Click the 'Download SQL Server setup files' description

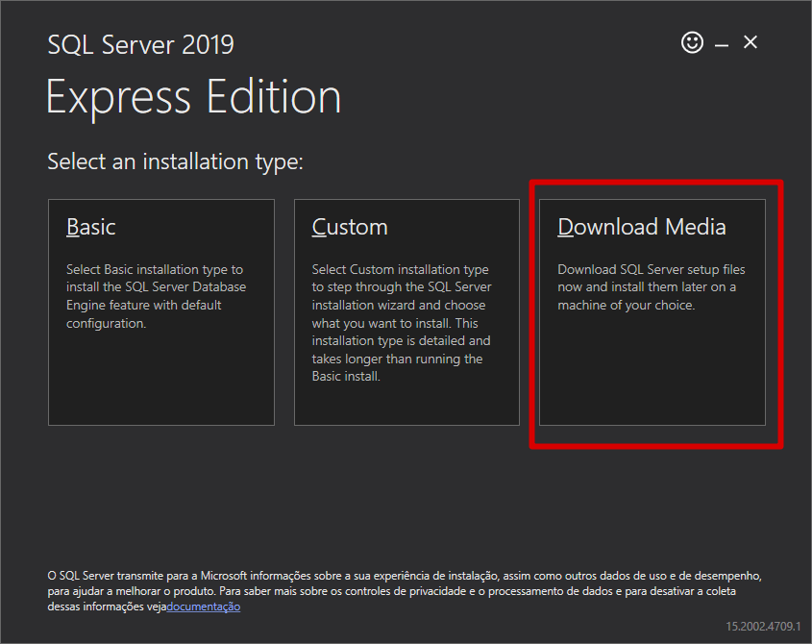[651, 287]
